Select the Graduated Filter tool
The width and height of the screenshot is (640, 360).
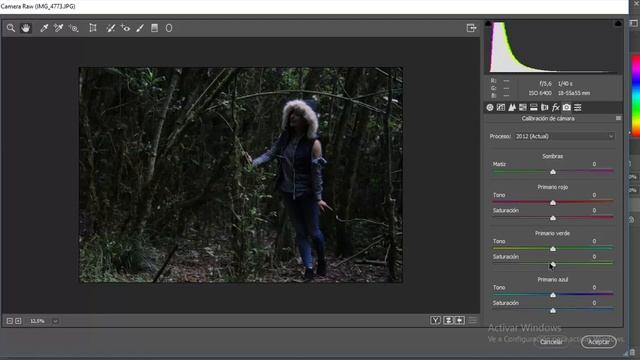(x=154, y=28)
